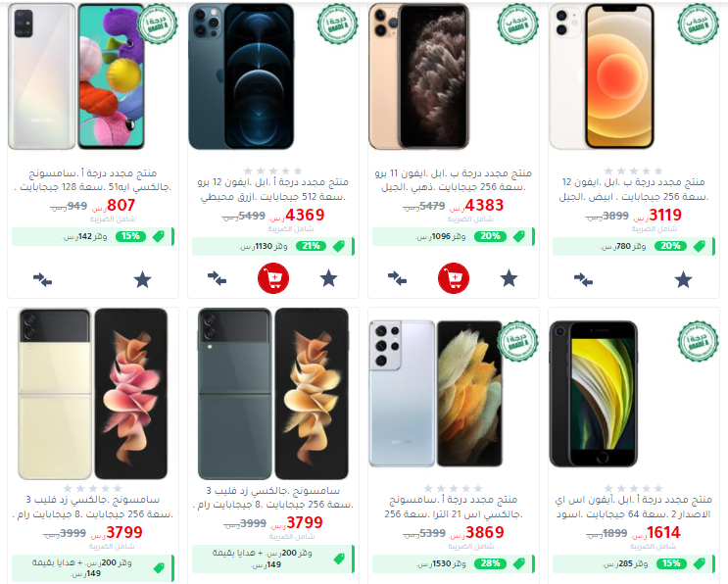
Task: Favorite the white iPhone 12 with star
Action: coord(683,280)
